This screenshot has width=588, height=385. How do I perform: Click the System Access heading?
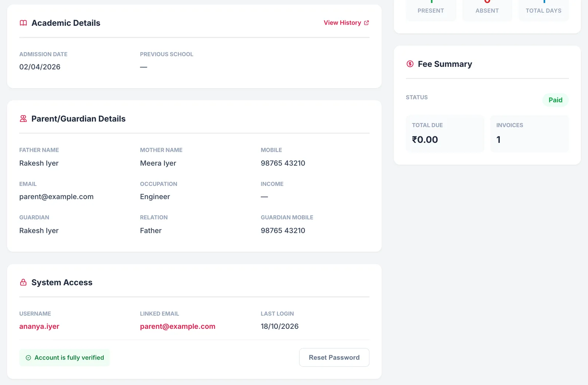point(62,282)
